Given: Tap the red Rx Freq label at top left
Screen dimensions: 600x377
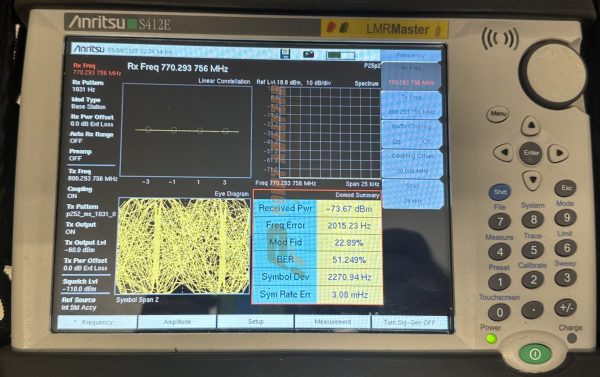Looking at the screenshot, I should (x=84, y=66).
